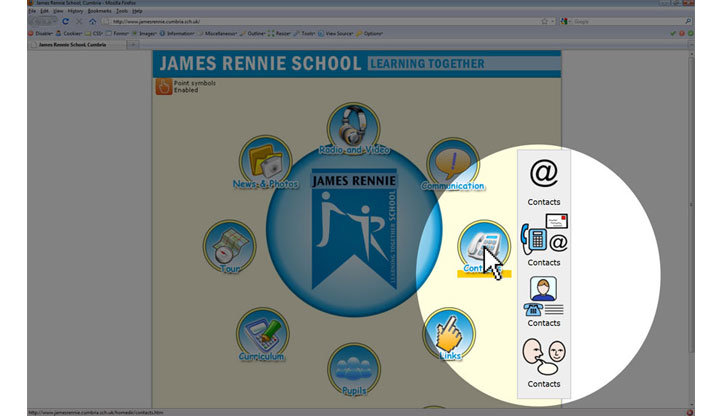The height and width of the screenshot is (416, 722).
Task: Click the JAMES RENNIE SCHOOL header title
Action: coord(260,64)
